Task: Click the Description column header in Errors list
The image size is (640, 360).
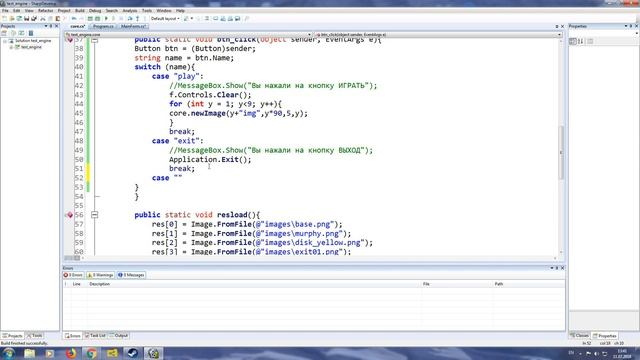Action: click(x=100, y=284)
